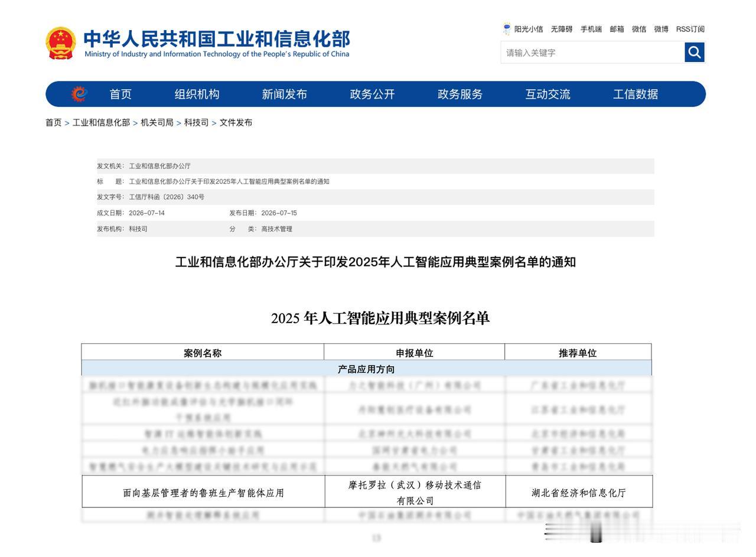756x557 pixels.
Task: Click the 手机端 link
Action: [591, 29]
